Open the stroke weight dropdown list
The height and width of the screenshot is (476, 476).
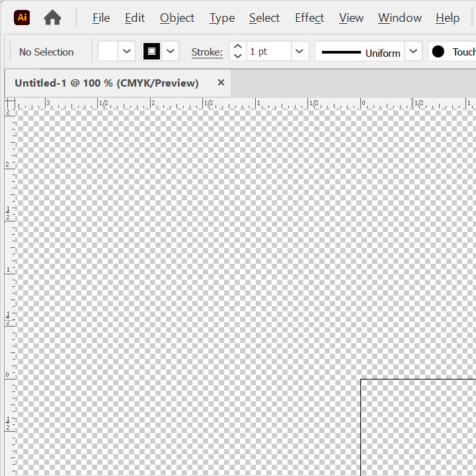click(x=299, y=52)
